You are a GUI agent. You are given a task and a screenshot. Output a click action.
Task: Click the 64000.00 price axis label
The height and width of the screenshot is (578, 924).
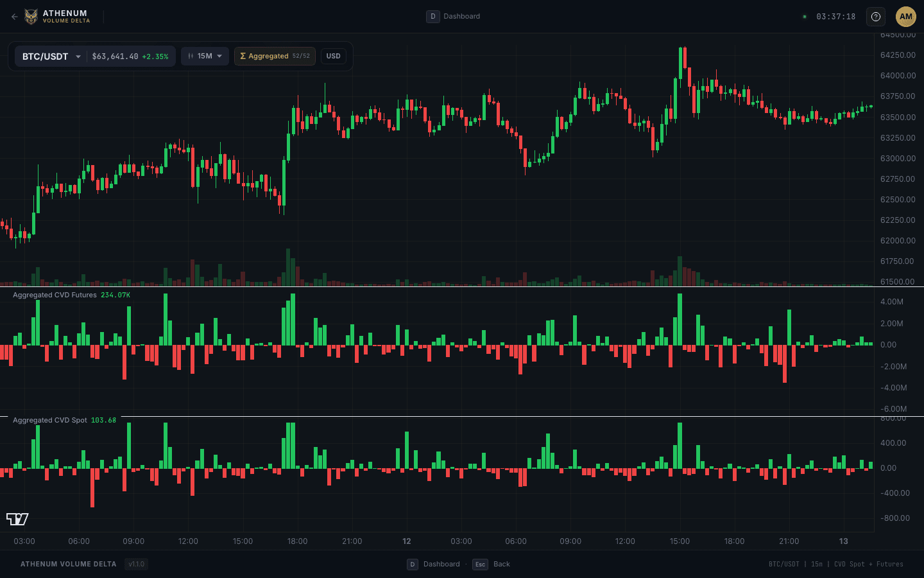898,76
